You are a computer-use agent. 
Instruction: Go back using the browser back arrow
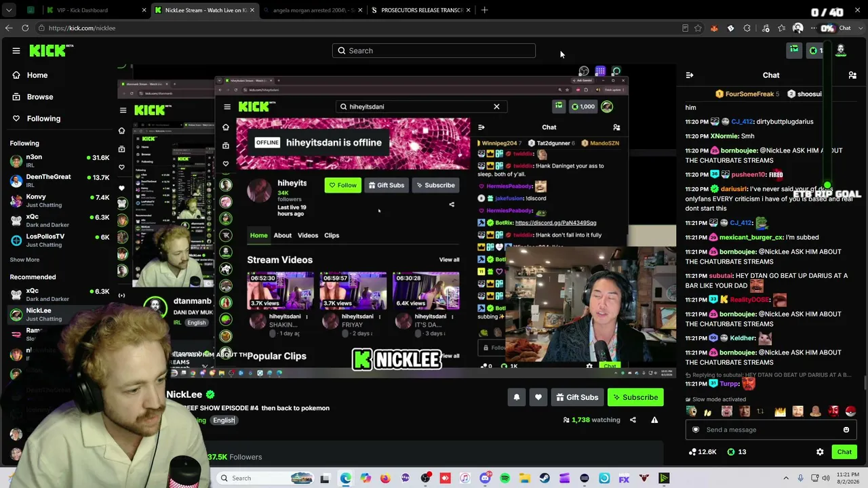tap(8, 28)
